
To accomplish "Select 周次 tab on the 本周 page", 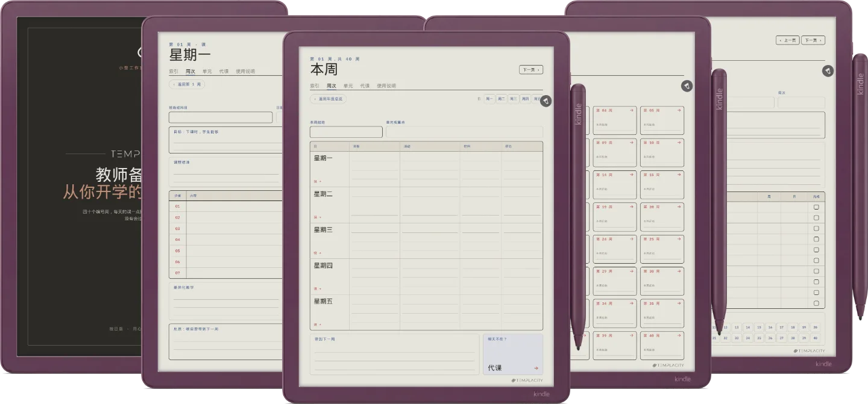I will 332,85.
